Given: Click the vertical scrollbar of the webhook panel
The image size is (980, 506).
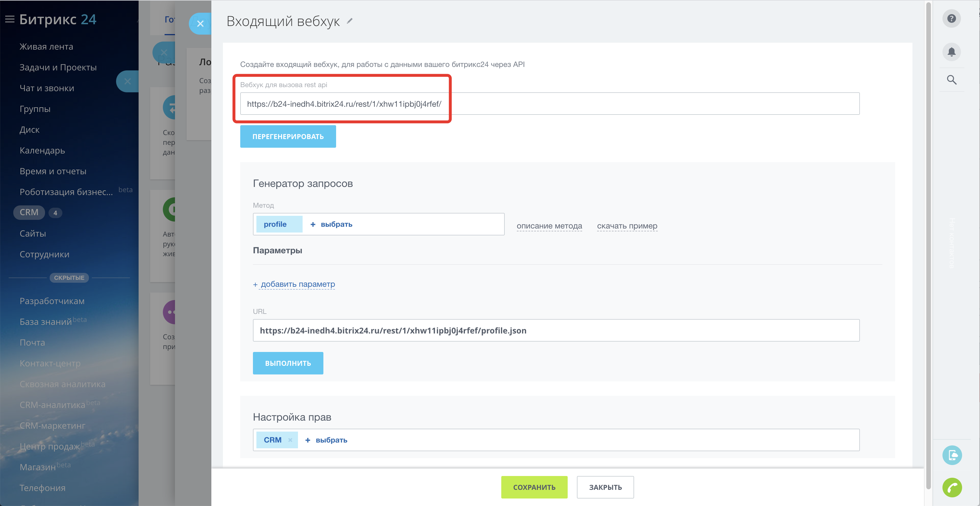Looking at the screenshot, I should coord(928,245).
